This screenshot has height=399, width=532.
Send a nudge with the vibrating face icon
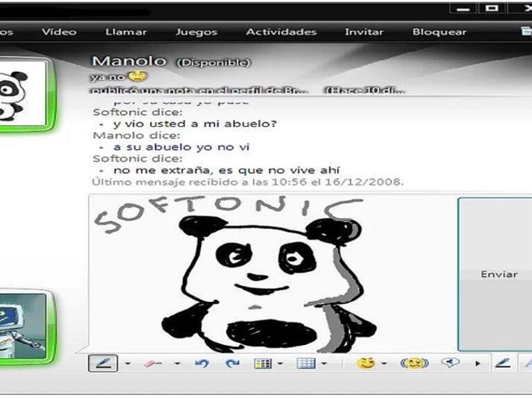click(414, 363)
